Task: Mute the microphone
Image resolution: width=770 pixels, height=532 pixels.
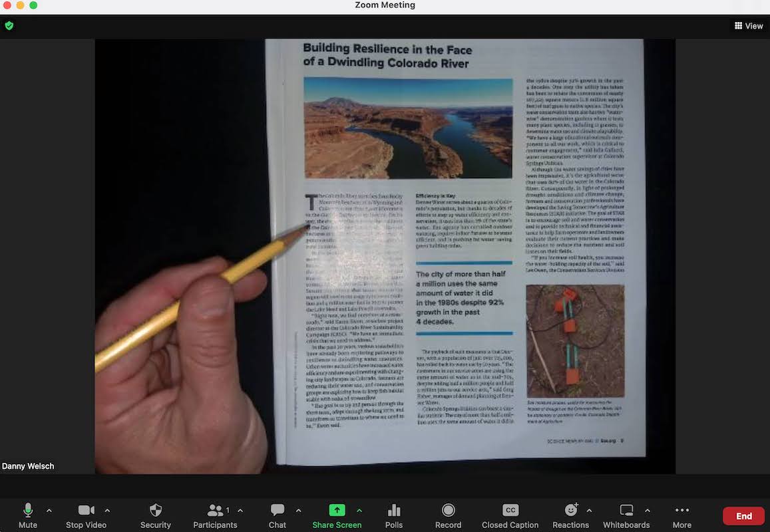Action: coord(27,510)
